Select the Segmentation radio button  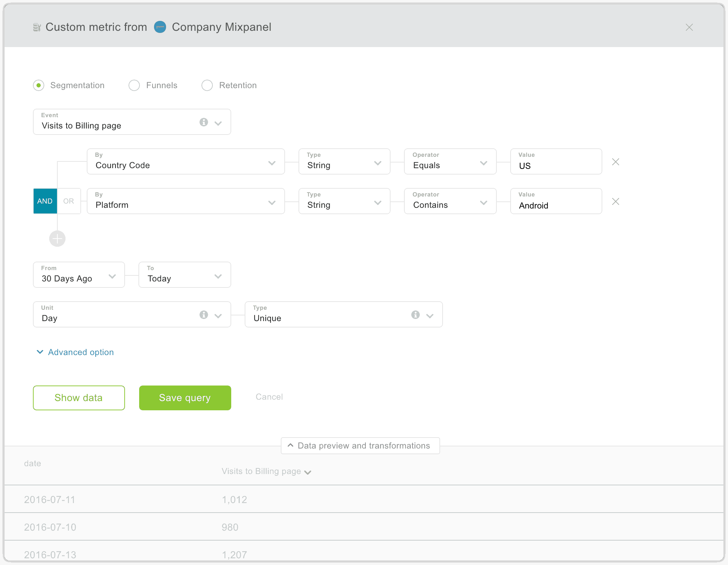coord(39,85)
